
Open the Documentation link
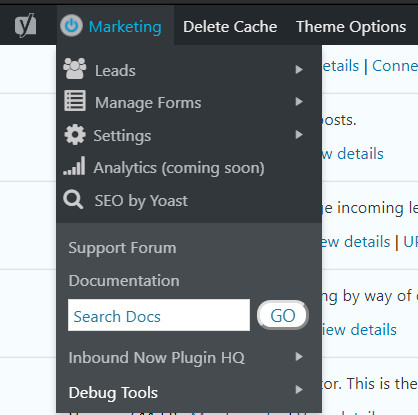click(124, 281)
